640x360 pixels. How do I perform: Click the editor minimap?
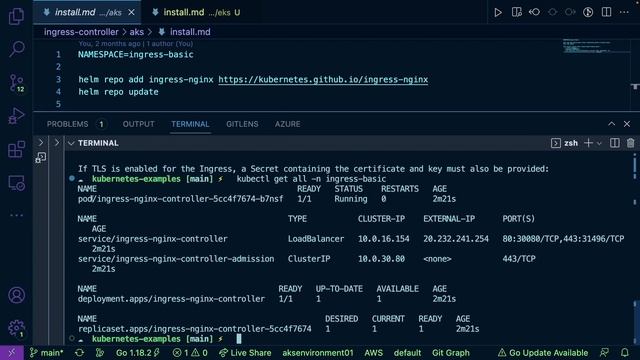click(596, 46)
